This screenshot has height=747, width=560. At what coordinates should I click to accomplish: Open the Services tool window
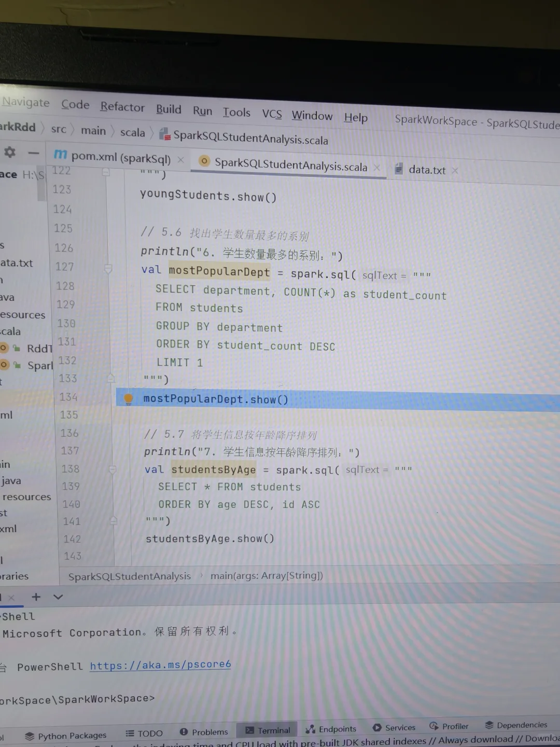point(394,727)
